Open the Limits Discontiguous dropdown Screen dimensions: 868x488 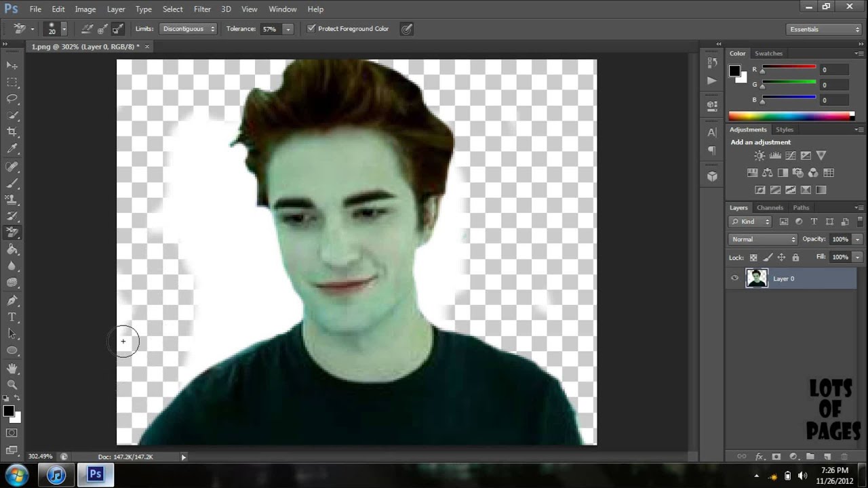[x=188, y=29]
